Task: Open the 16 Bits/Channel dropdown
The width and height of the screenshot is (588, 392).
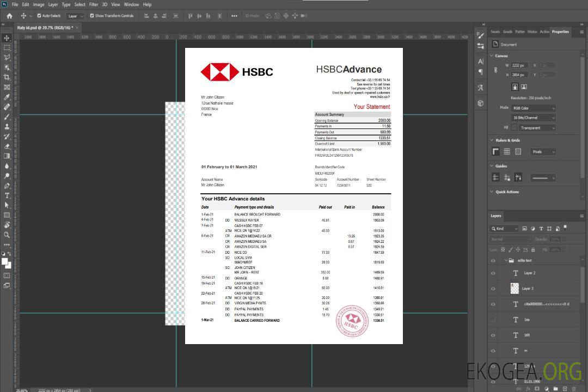Action: [x=534, y=118]
